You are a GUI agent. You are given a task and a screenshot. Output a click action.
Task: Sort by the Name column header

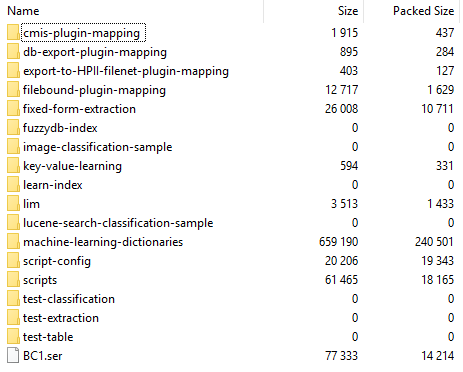point(23,11)
